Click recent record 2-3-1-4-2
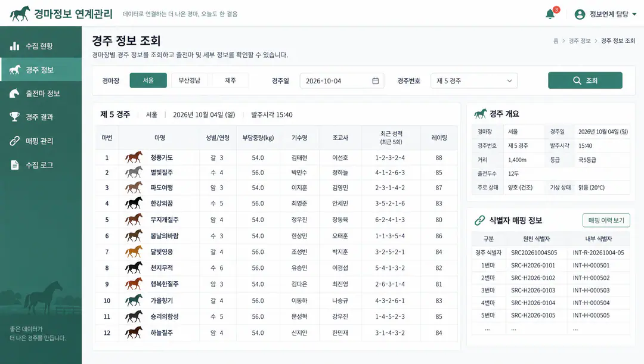This screenshot has width=644, height=364. pos(390,188)
